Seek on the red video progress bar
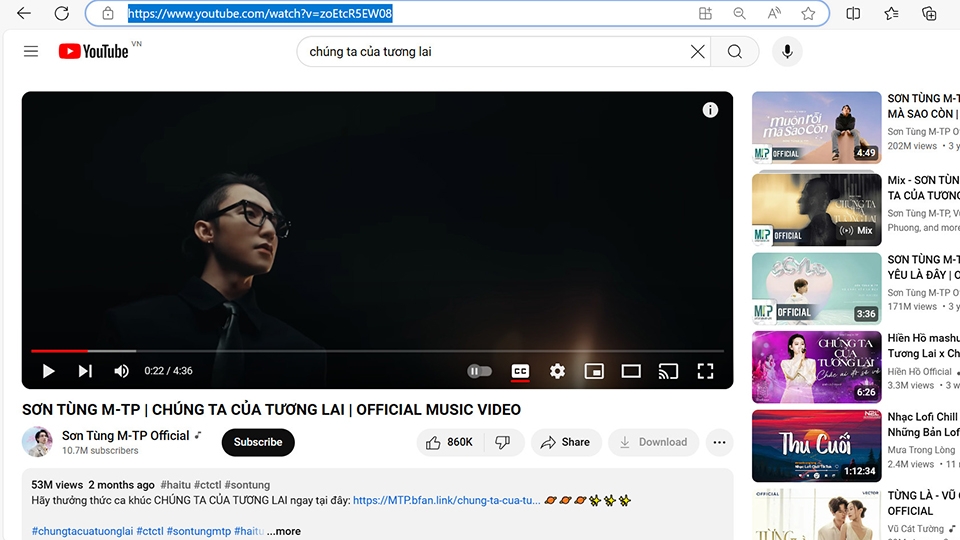Viewport: 960px width, 540px height. point(377,351)
